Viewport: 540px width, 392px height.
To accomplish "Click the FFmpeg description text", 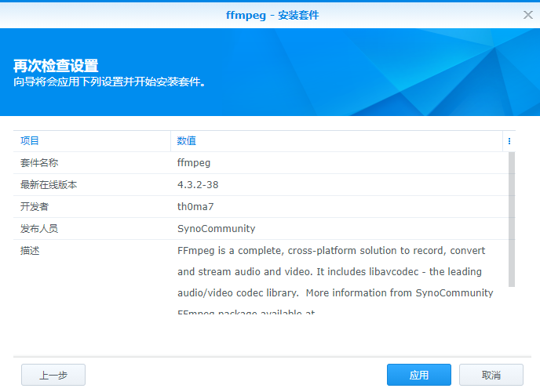I will click(335, 278).
